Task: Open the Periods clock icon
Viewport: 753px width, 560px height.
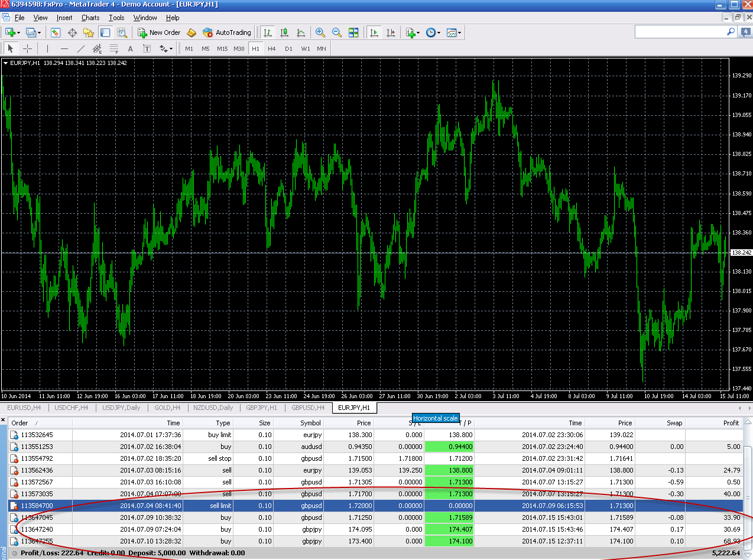Action: point(430,32)
